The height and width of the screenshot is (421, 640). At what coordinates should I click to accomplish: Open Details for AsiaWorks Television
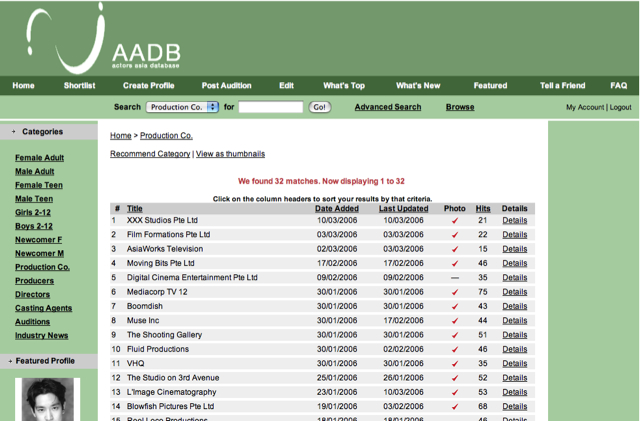click(x=515, y=249)
